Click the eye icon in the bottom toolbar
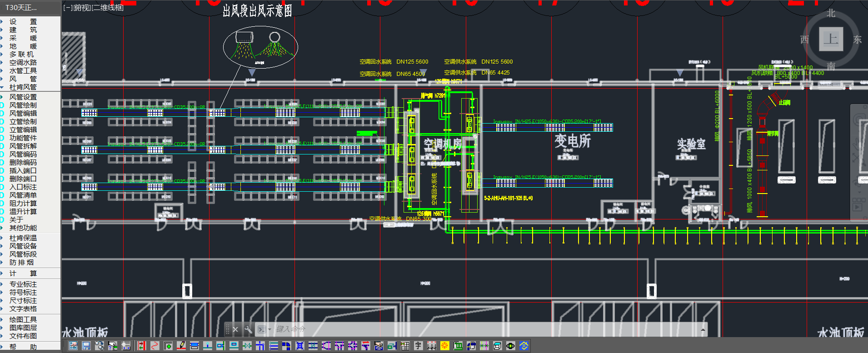 [x=511, y=346]
